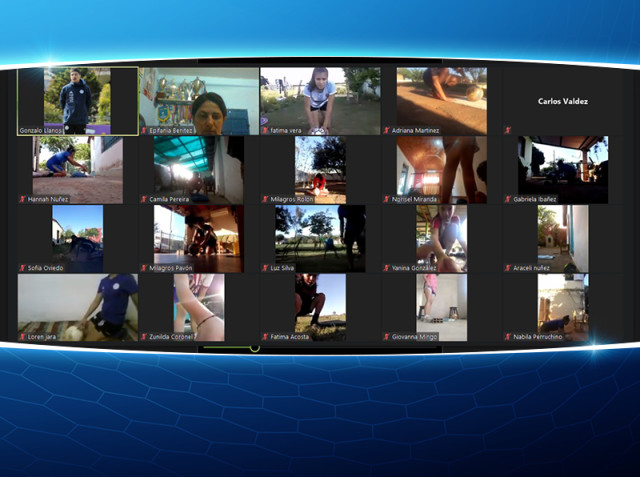Select Gonzalo Llanos highlighted video tile

point(78,101)
